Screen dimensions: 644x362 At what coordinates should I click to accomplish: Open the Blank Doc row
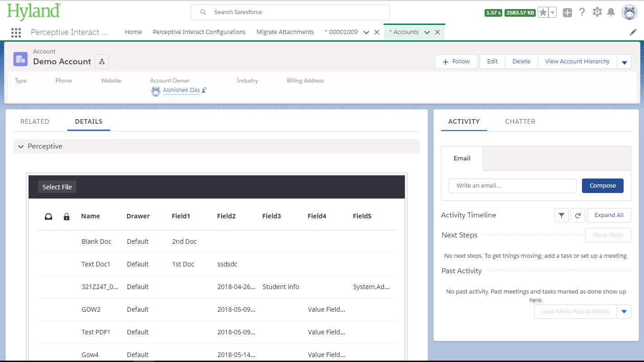[216, 242]
